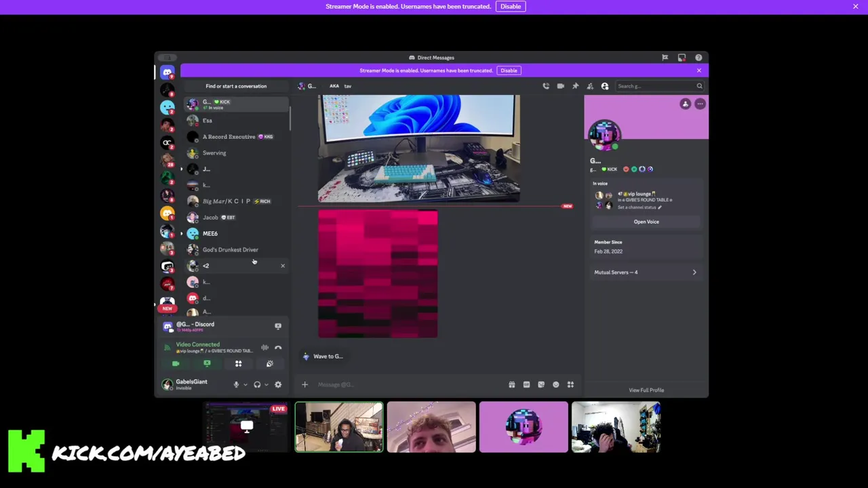Start a video call in the DM

pyautogui.click(x=560, y=86)
